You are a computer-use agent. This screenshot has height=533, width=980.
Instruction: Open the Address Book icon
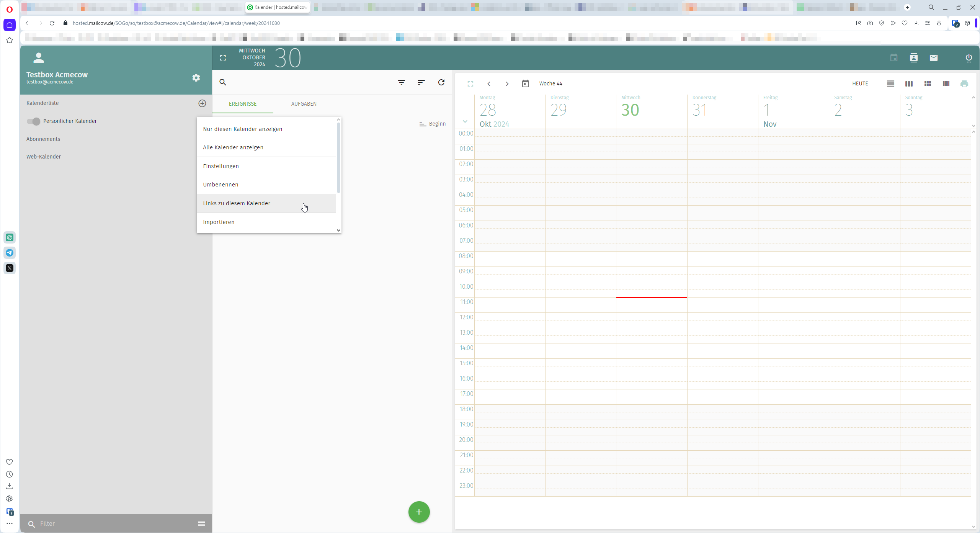coord(914,58)
